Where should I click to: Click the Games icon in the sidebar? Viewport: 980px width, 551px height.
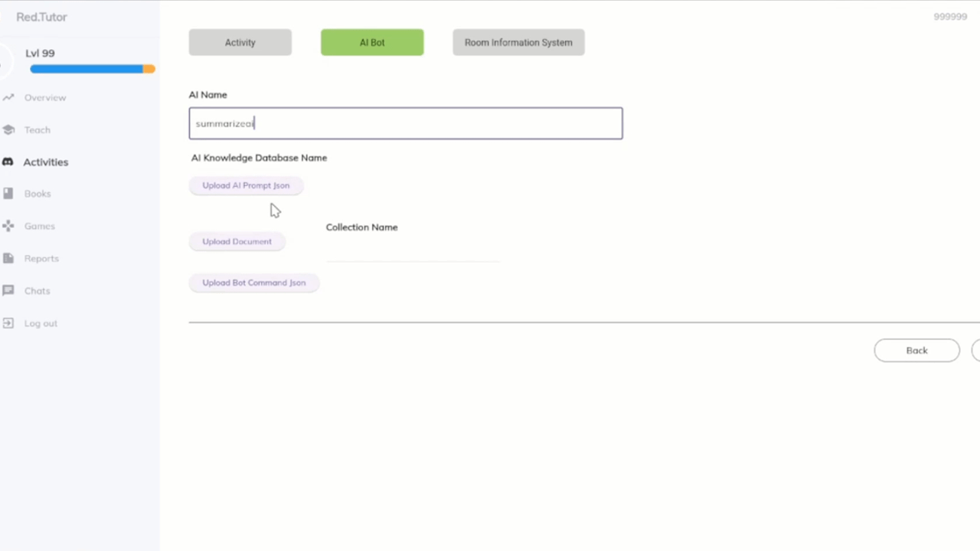click(8, 227)
